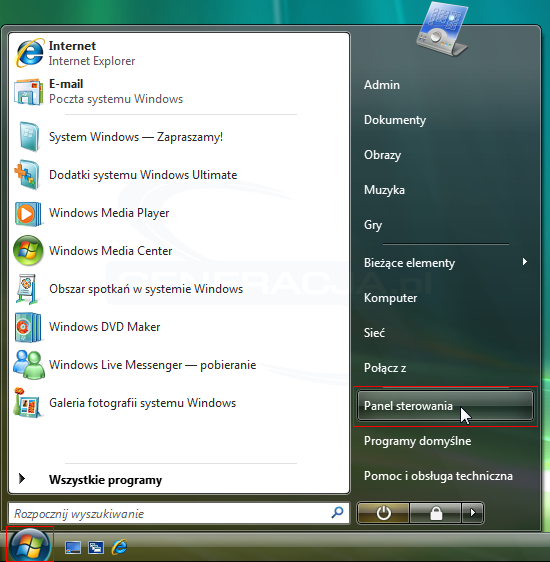Click the Show Desktop quick launch icon
This screenshot has height=562, width=550.
pyautogui.click(x=73, y=547)
